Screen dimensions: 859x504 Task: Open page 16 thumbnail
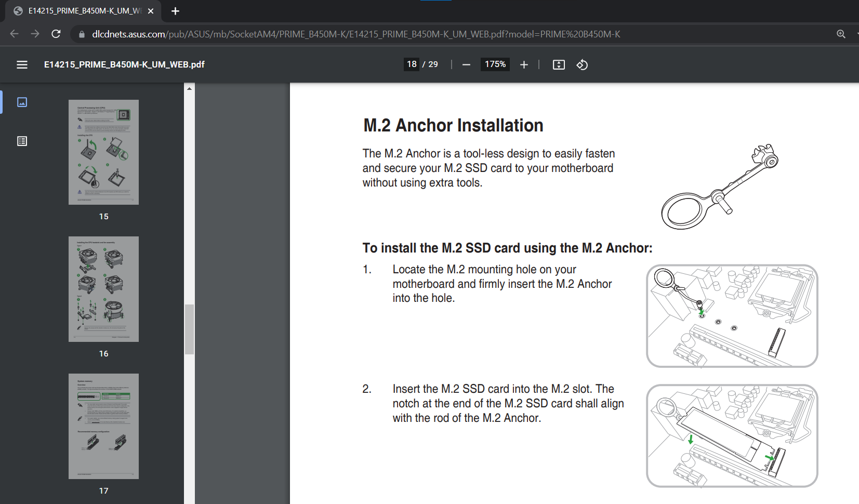click(x=103, y=289)
